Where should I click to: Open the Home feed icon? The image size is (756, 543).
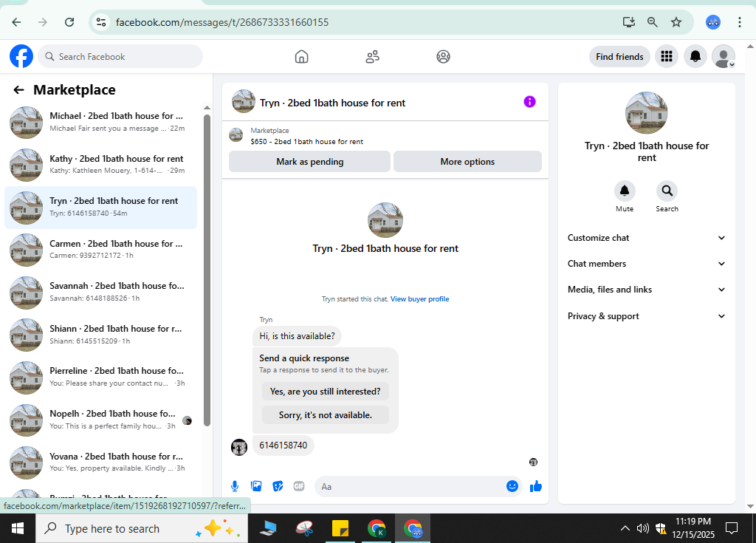coord(301,56)
